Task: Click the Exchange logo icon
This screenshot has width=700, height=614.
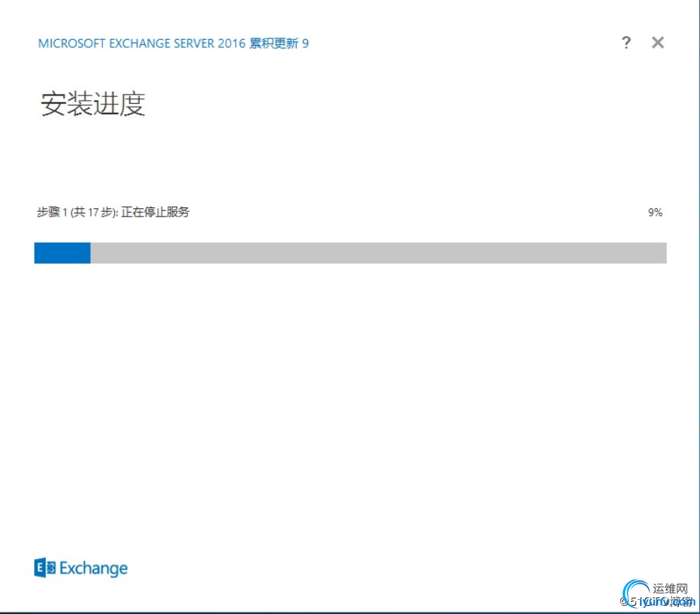Action: pos(44,567)
